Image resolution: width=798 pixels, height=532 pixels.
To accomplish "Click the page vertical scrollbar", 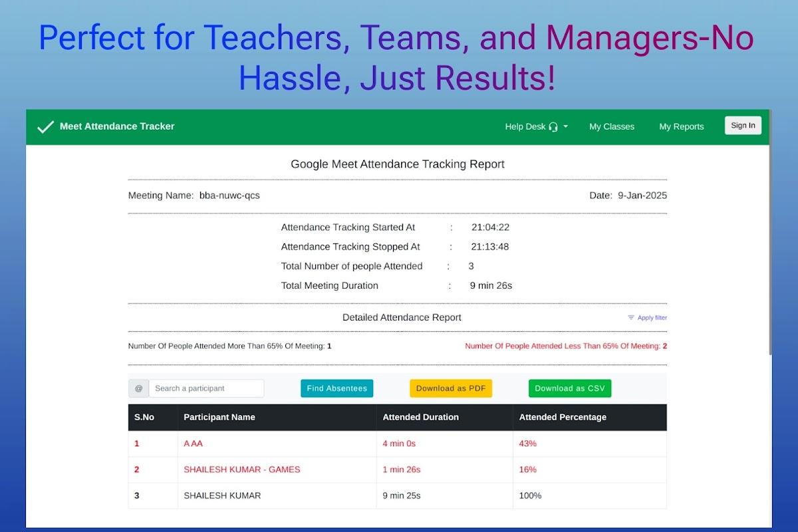I will [770, 233].
